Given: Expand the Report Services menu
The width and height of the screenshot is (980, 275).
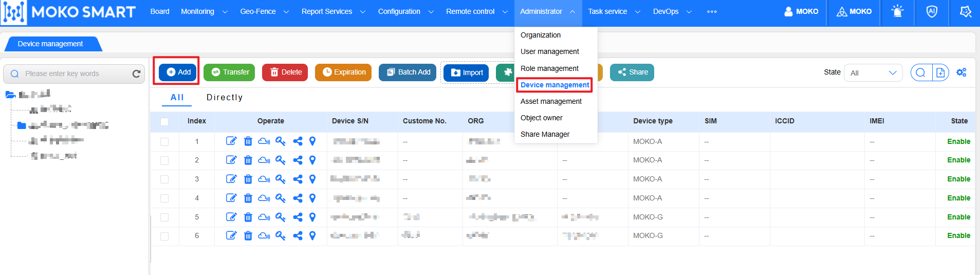Looking at the screenshot, I should (x=333, y=11).
